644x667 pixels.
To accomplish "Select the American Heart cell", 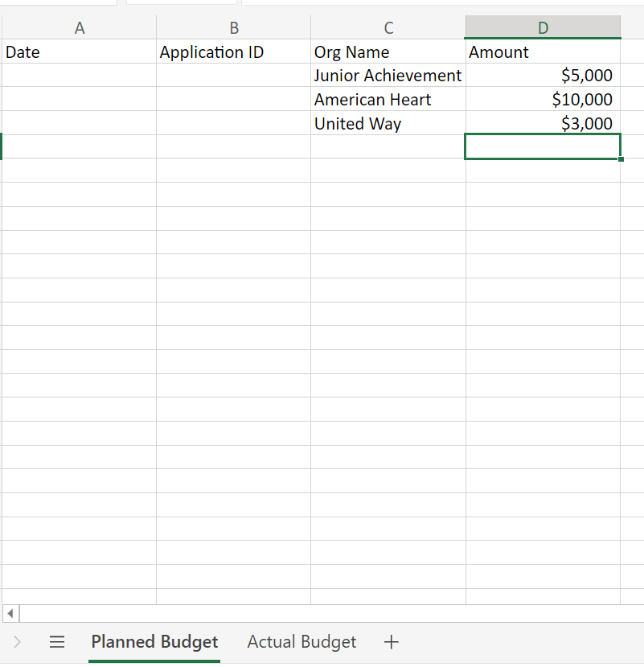I will click(x=388, y=99).
